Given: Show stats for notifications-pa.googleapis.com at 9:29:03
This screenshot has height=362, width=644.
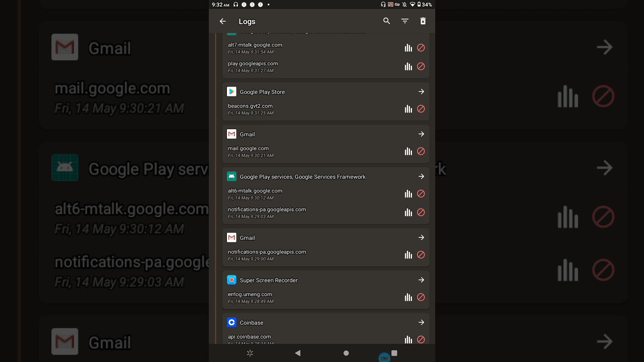Looking at the screenshot, I should coord(409,212).
